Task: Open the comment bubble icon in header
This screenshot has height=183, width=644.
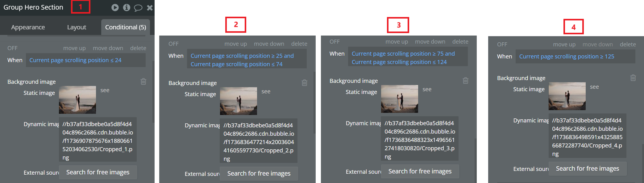Action: pos(138,8)
